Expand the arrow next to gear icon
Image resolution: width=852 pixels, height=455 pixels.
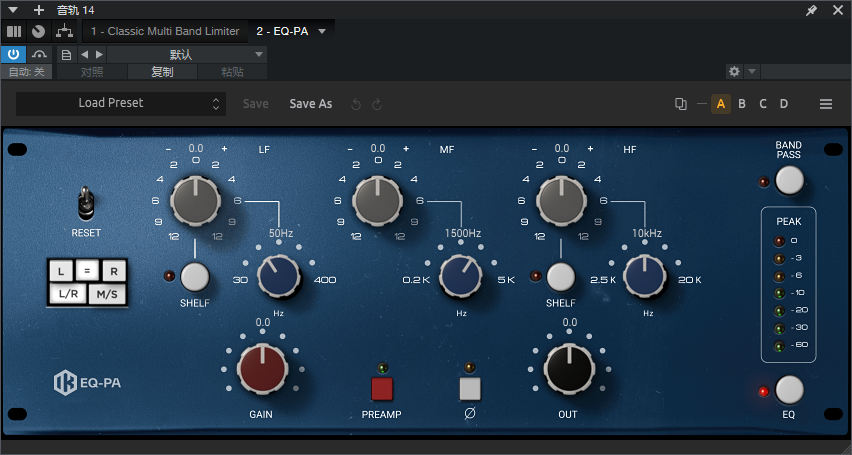pyautogui.click(x=751, y=72)
